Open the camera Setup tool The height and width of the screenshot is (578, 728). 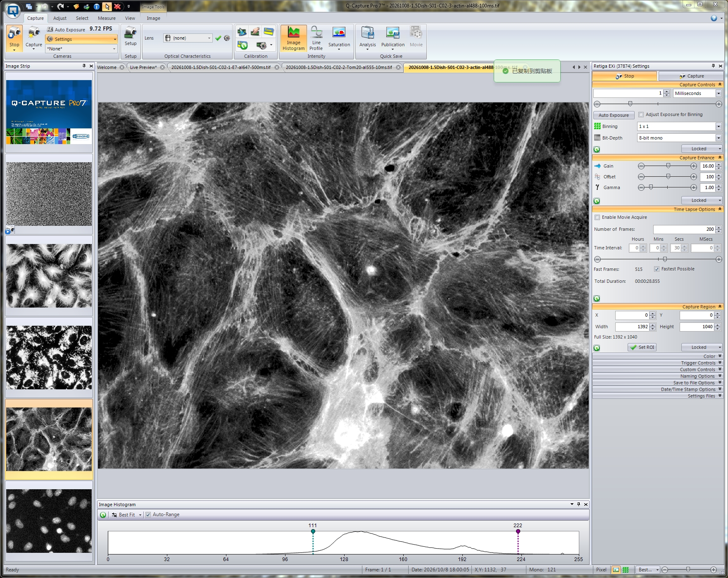coord(131,36)
